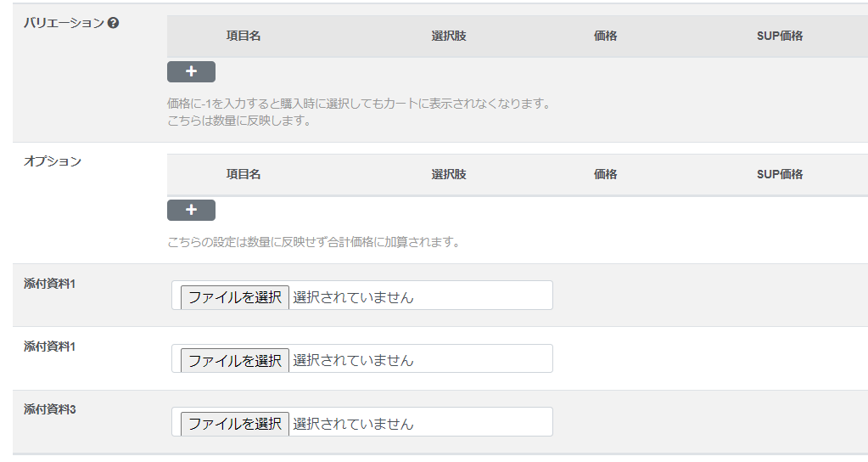Click ファイルを選択 button for 添付資料3
This screenshot has height=462, width=868.
point(235,423)
